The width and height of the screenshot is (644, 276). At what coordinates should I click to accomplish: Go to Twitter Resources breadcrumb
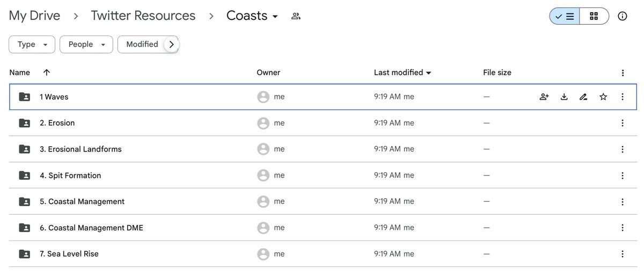coord(143,16)
